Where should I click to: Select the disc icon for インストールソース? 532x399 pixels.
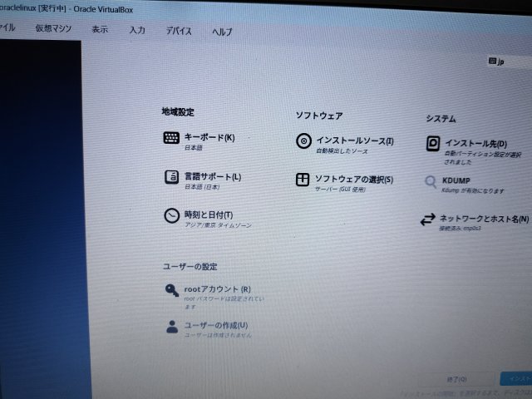tap(303, 141)
